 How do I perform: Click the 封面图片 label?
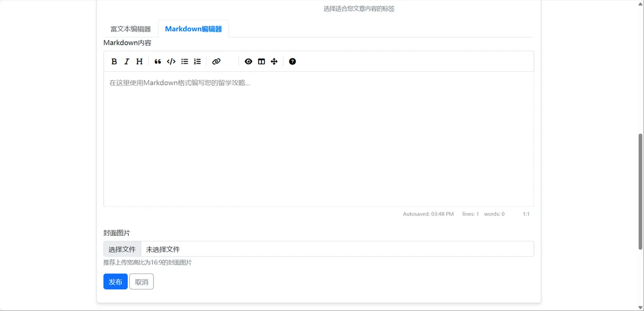pyautogui.click(x=117, y=233)
